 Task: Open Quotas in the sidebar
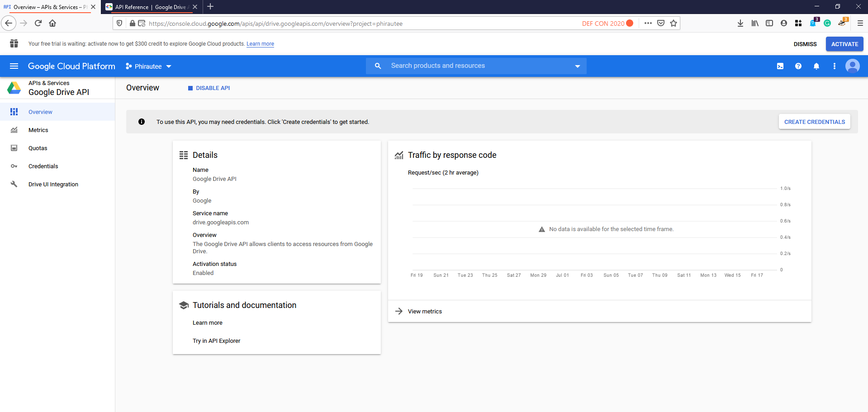(x=57, y=148)
